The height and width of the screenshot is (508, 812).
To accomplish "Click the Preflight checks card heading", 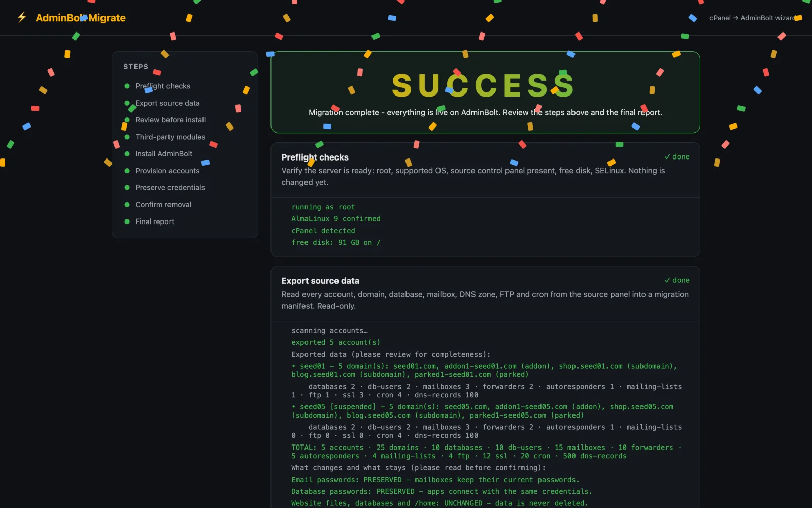I will [315, 157].
